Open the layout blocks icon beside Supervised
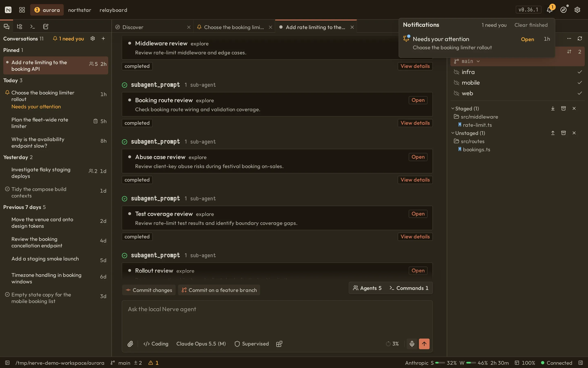The width and height of the screenshot is (588, 368). (279, 344)
